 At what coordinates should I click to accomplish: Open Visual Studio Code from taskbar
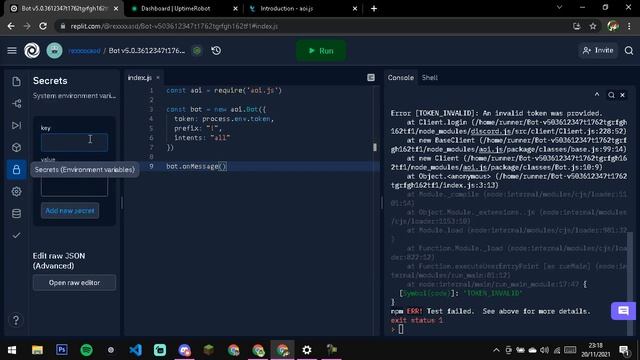point(135,350)
